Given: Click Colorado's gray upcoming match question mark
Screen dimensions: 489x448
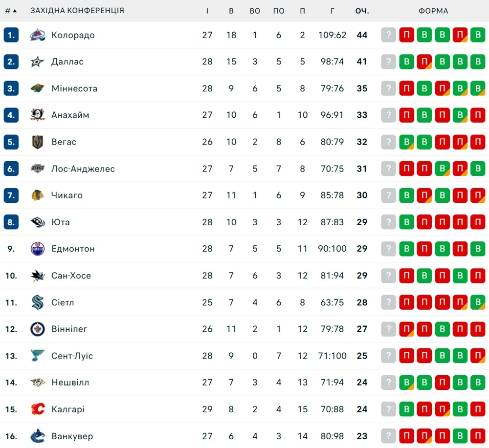Looking at the screenshot, I should 388,35.
